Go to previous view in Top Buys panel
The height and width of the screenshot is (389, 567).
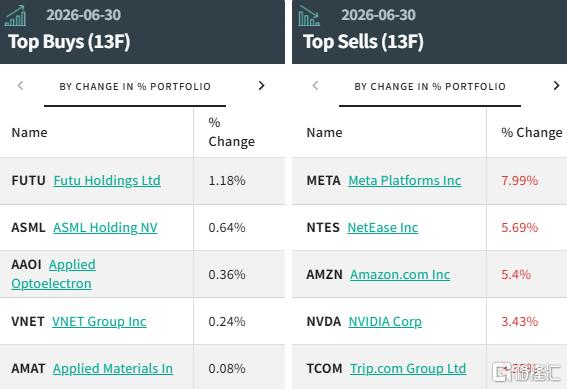[20, 86]
